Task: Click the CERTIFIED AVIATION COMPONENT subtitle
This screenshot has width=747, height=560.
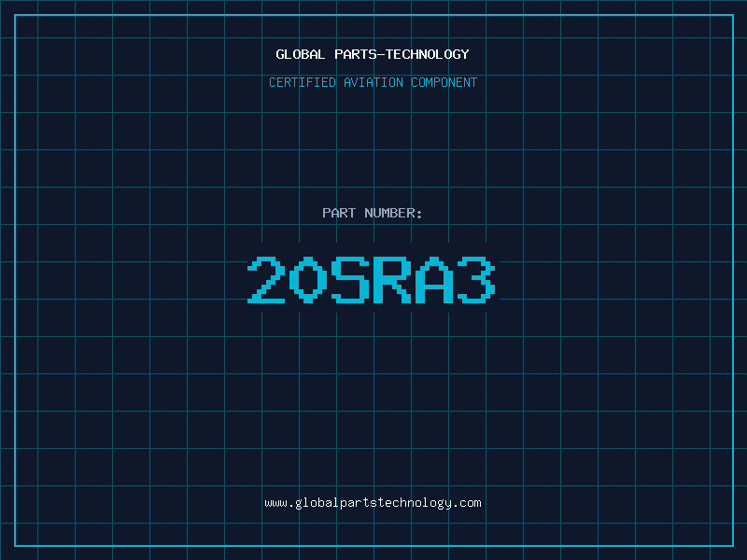Action: pos(373,82)
